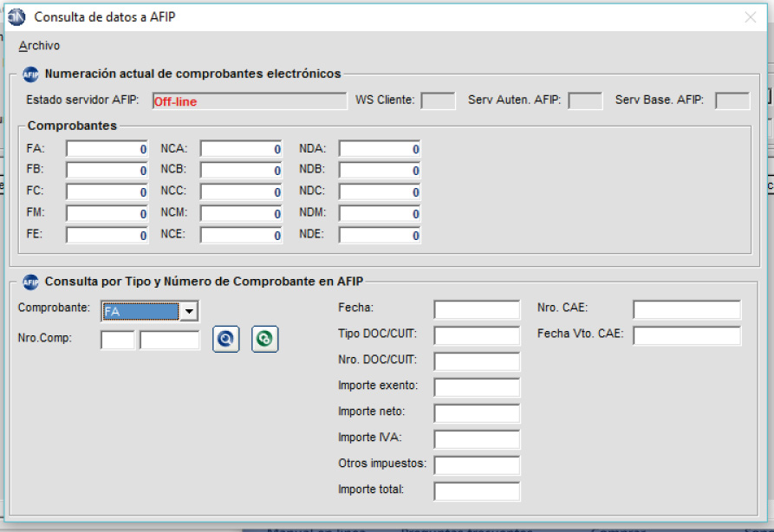Image resolution: width=774 pixels, height=532 pixels.
Task: Click the Serv Auten. AFIP status box
Action: pos(585,101)
